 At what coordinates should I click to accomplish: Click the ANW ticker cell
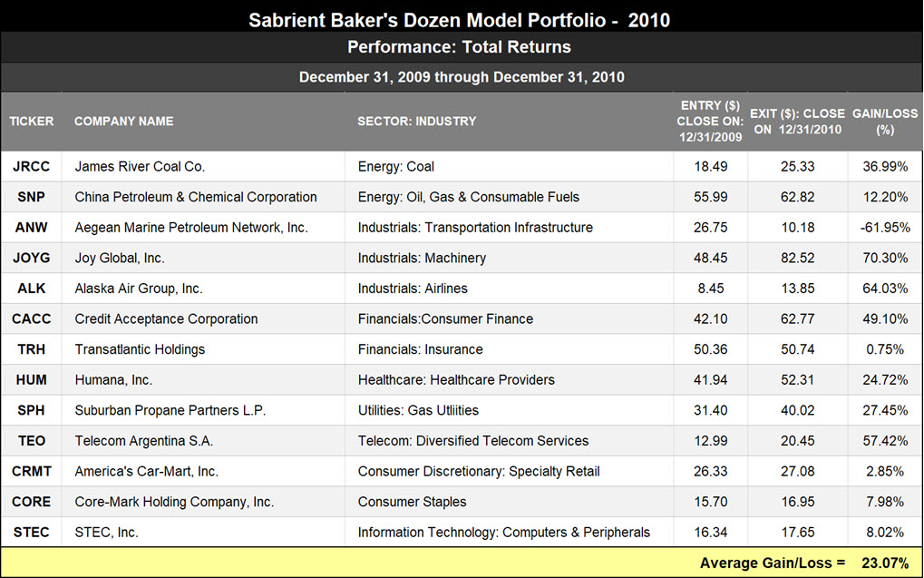pyautogui.click(x=31, y=228)
